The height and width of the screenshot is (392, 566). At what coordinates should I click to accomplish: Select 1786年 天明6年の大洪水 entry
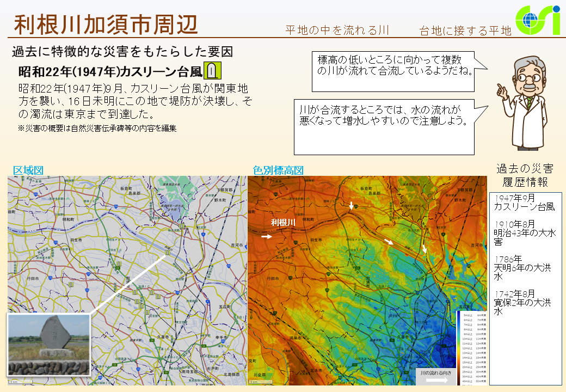coord(522,268)
